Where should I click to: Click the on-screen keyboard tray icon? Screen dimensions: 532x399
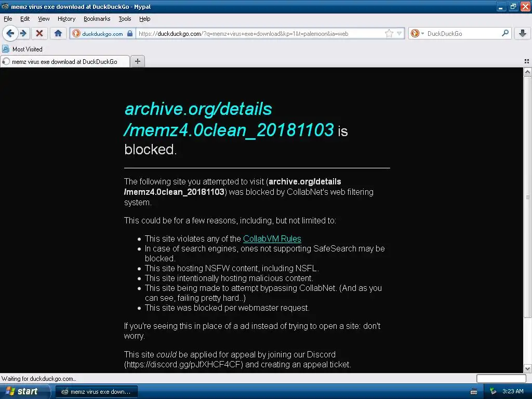click(x=474, y=392)
